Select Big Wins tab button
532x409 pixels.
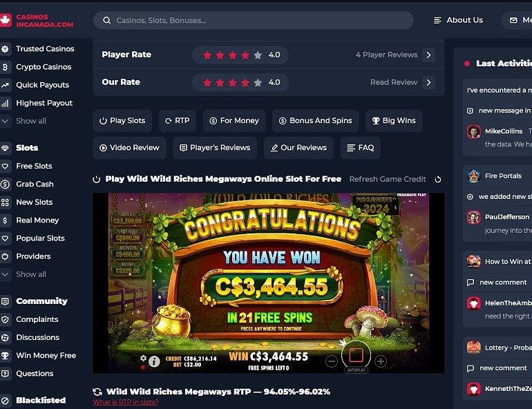394,121
